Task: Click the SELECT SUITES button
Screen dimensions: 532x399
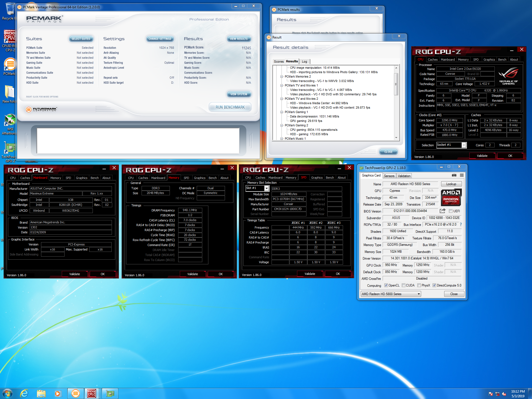Action: point(81,39)
